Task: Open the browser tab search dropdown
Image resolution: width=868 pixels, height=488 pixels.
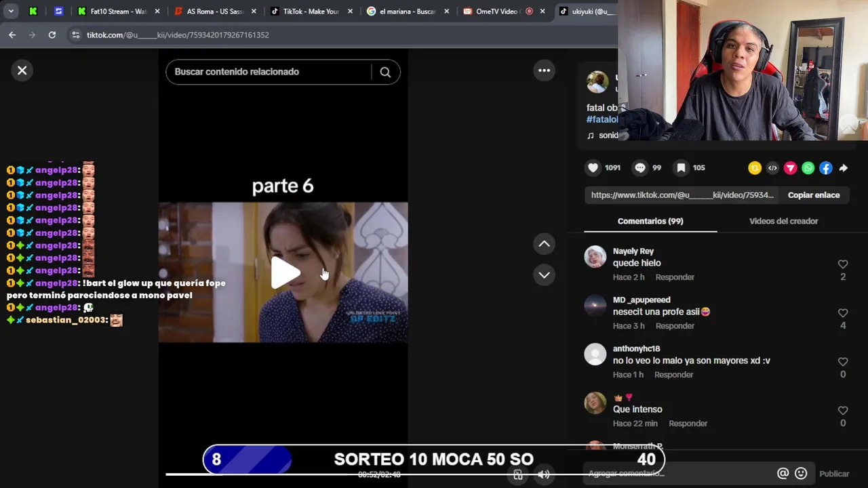Action: (x=11, y=11)
